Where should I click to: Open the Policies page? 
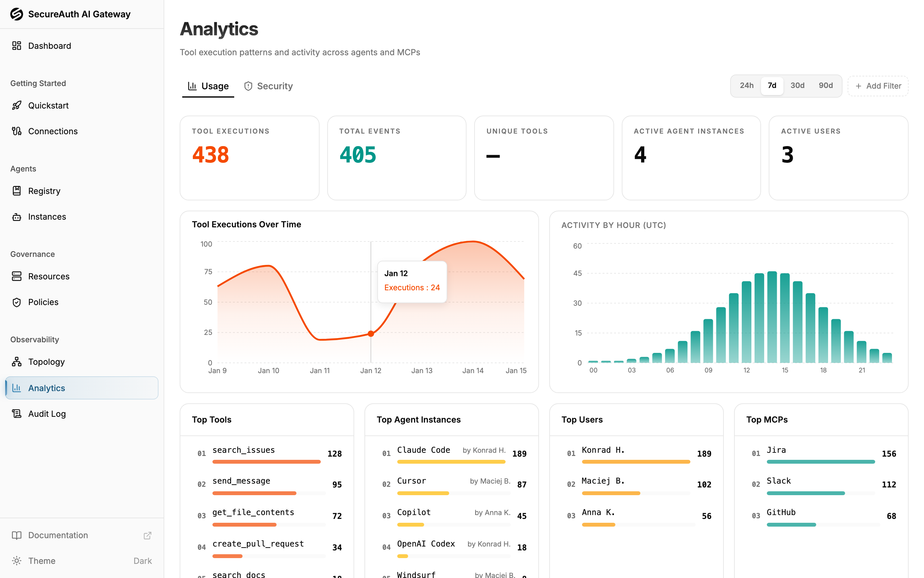click(82, 302)
